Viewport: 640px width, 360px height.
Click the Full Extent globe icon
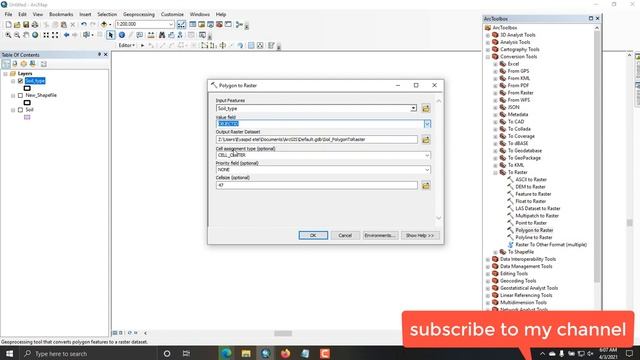click(x=35, y=35)
